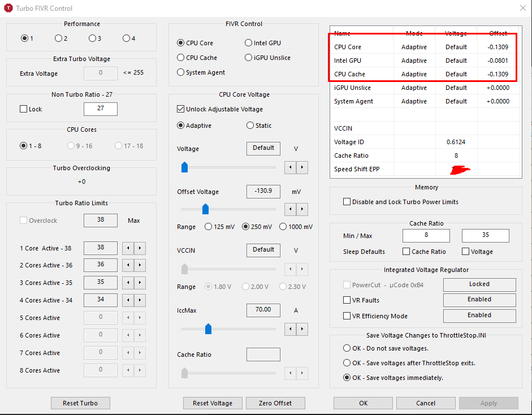Viewport: 532px width, 415px height.
Task: Click the Reset Voltage button
Action: [x=213, y=403]
